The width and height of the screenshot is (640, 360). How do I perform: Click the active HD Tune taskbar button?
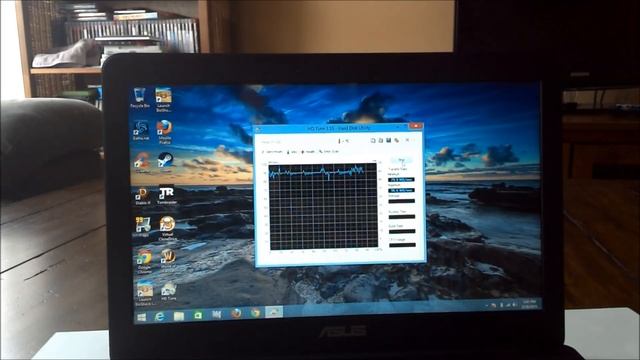point(274,312)
